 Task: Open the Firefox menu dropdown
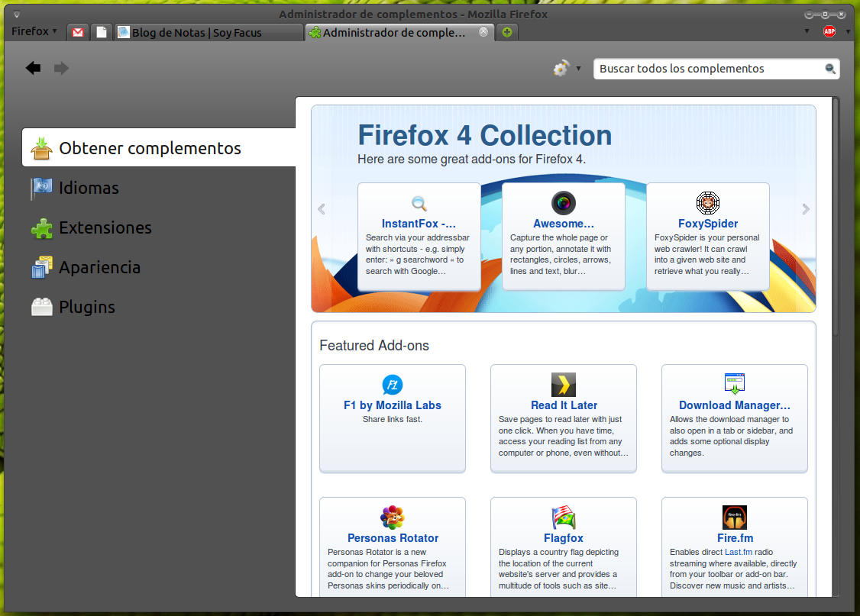coord(32,31)
